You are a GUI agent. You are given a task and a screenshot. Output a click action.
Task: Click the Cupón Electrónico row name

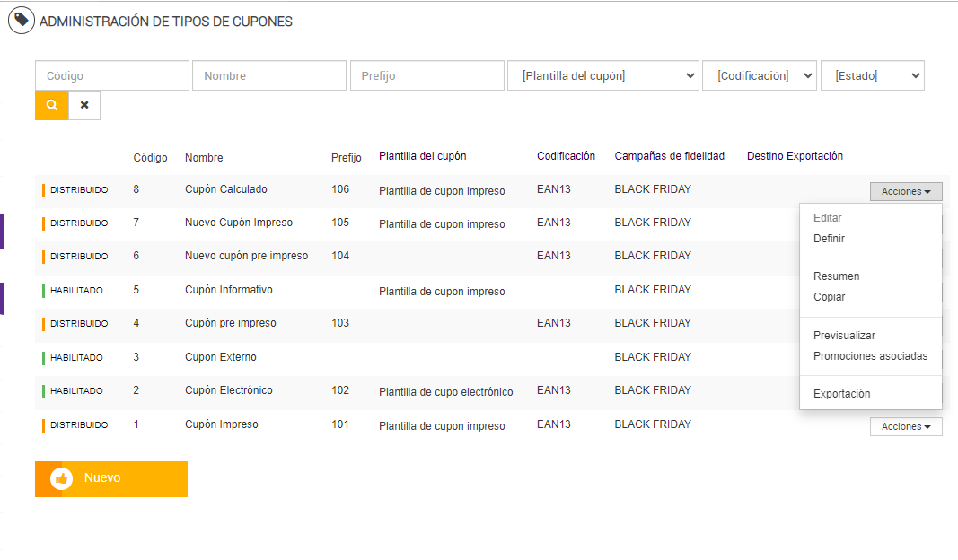coord(228,390)
